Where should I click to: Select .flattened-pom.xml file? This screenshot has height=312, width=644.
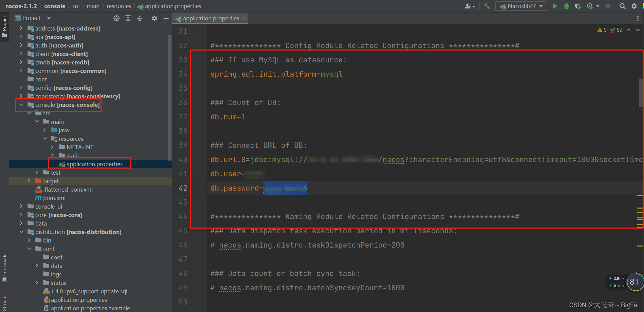pyautogui.click(x=64, y=190)
